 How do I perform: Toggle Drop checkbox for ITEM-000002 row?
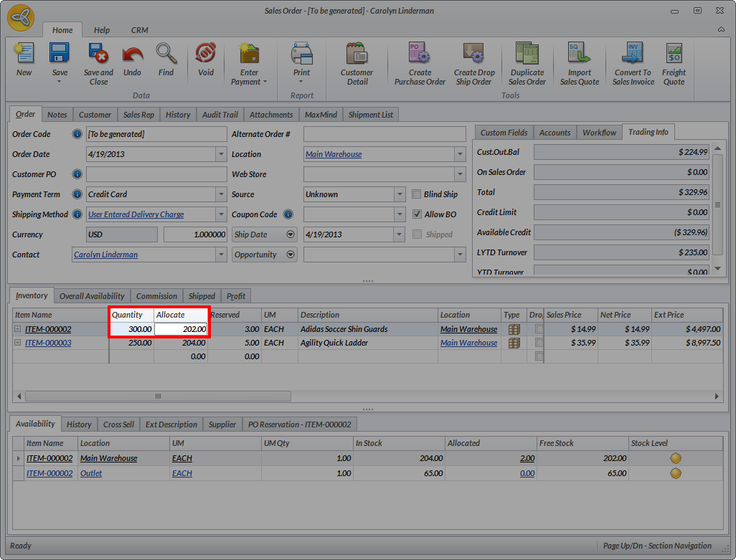pos(539,329)
